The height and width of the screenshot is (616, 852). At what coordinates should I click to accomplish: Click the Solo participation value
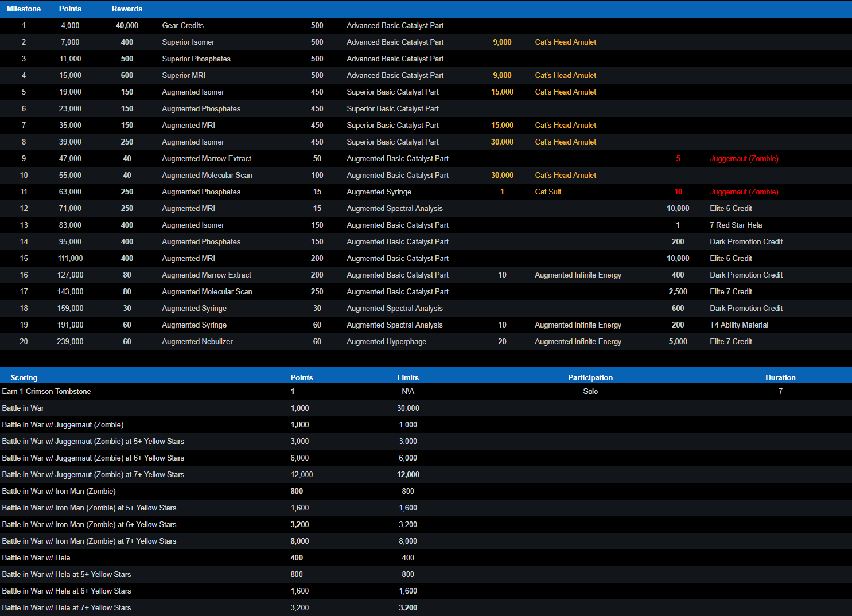pos(590,391)
